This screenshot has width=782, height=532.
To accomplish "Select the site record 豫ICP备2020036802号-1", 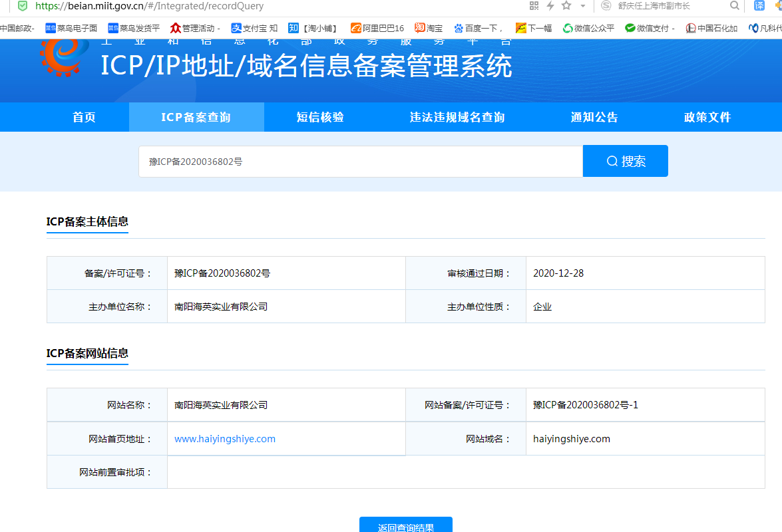I will 586,405.
